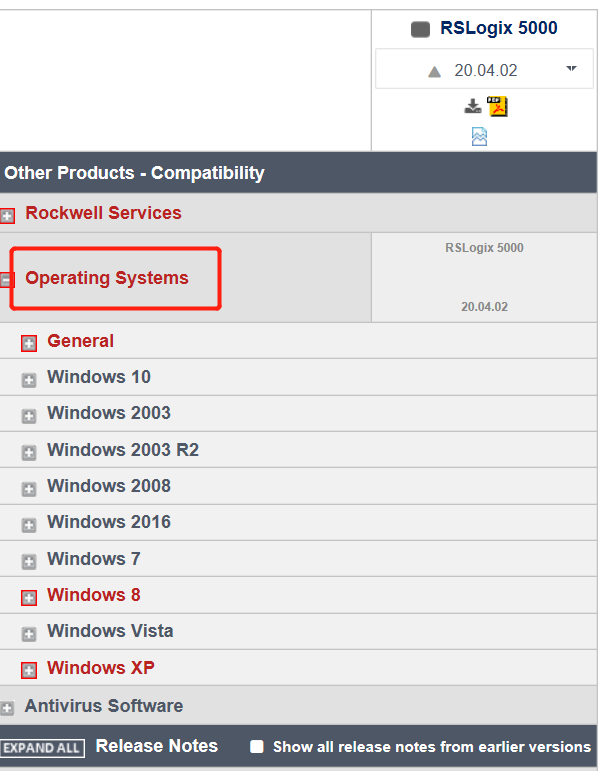Expand the Windows 10 row
The height and width of the screenshot is (771, 609).
(29, 379)
